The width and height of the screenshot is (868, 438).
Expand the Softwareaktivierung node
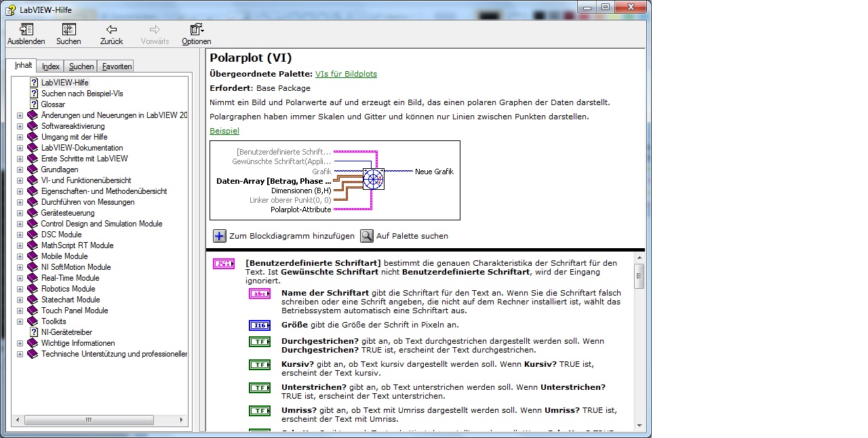click(x=20, y=126)
